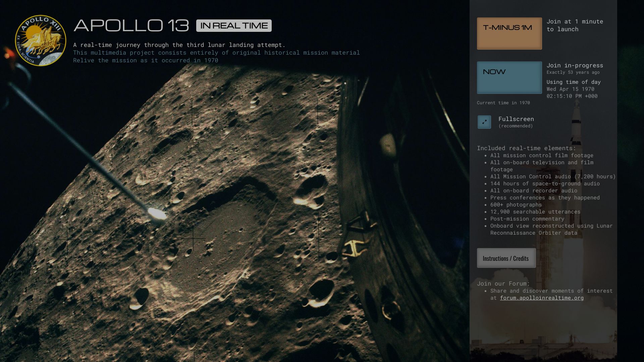Click '600+ photographs' list item
This screenshot has width=644, height=362.
(516, 205)
